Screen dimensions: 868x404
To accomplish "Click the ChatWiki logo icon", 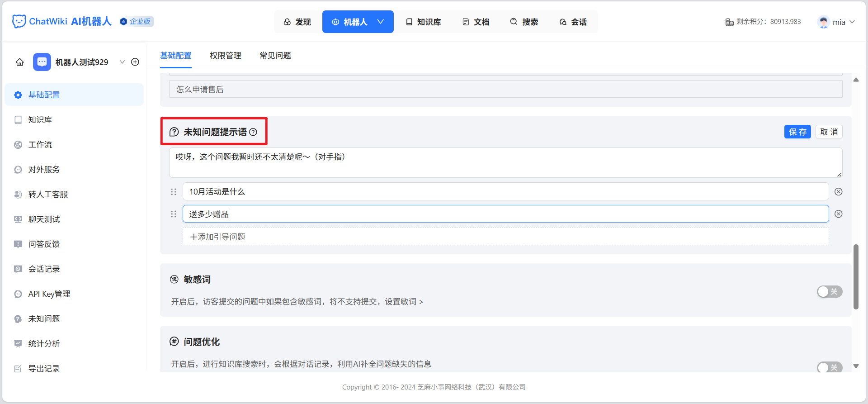I will 19,21.
